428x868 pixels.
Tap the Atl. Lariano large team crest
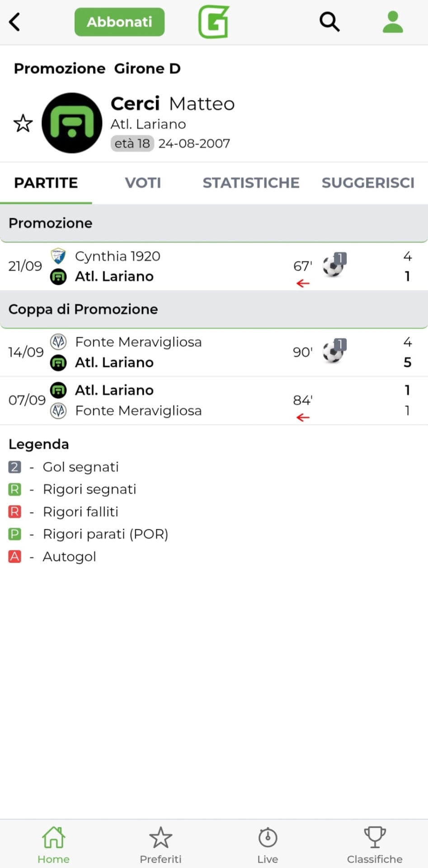coord(72,123)
